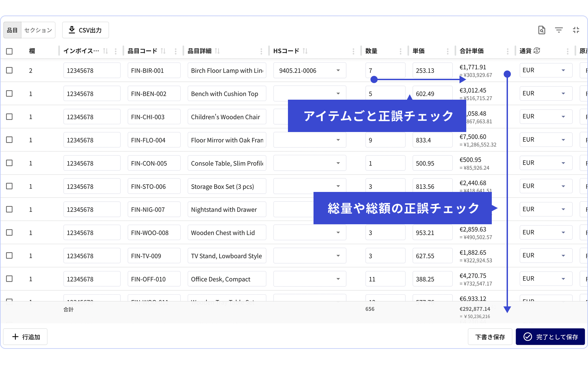This screenshot has height=365, width=588.
Task: Switch to the セクション tab
Action: point(38,30)
